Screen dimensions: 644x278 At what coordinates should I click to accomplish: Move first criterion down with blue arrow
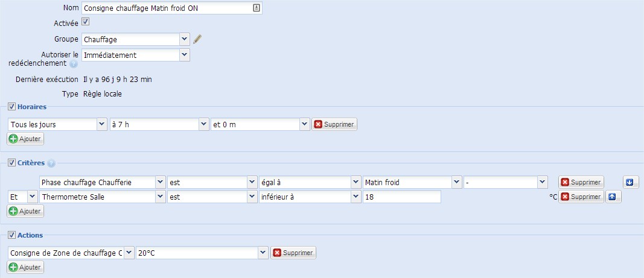pyautogui.click(x=631, y=182)
